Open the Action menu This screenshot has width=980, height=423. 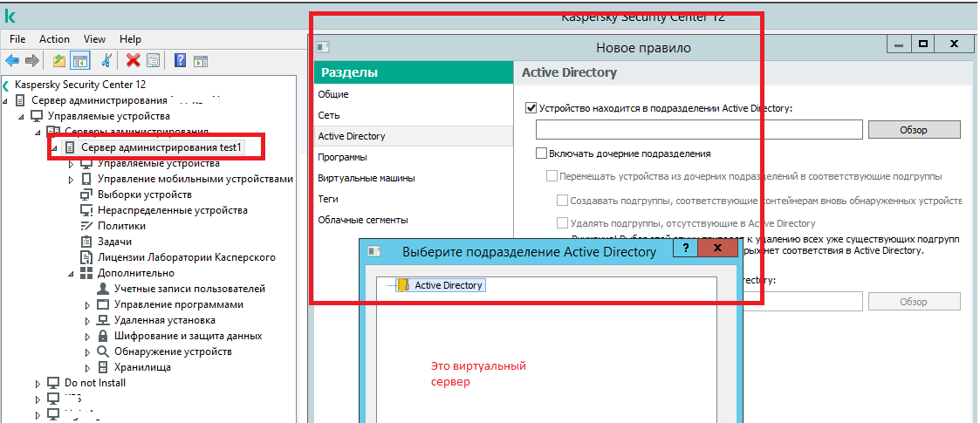(x=54, y=38)
